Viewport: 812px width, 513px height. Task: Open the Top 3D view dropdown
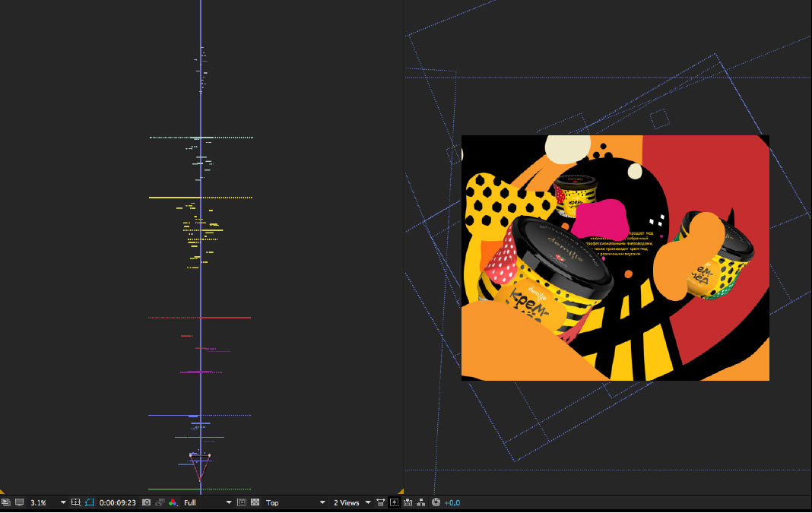(295, 502)
